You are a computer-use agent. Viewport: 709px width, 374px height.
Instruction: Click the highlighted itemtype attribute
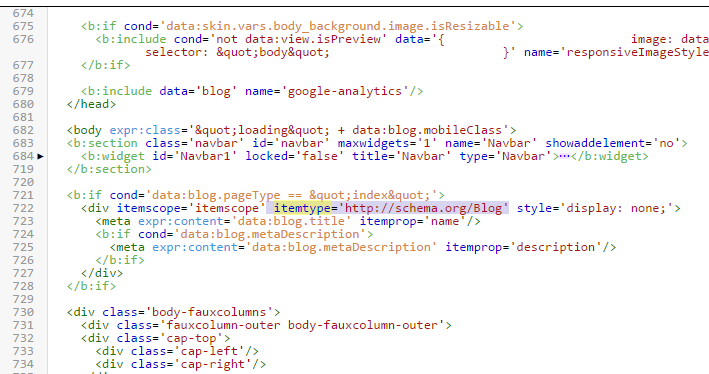pyautogui.click(x=303, y=208)
